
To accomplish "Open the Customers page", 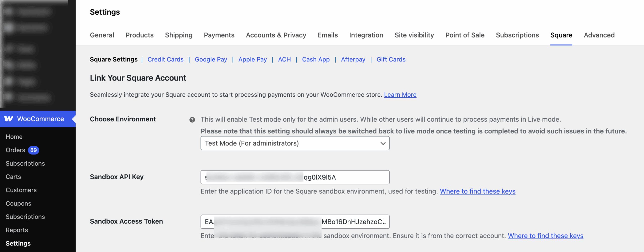I will click(x=21, y=190).
